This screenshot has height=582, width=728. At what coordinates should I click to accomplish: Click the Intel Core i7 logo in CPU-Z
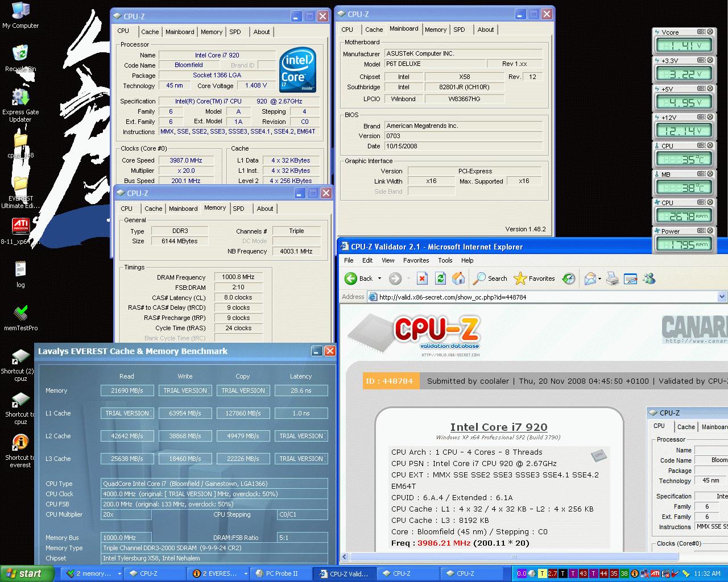[x=298, y=70]
